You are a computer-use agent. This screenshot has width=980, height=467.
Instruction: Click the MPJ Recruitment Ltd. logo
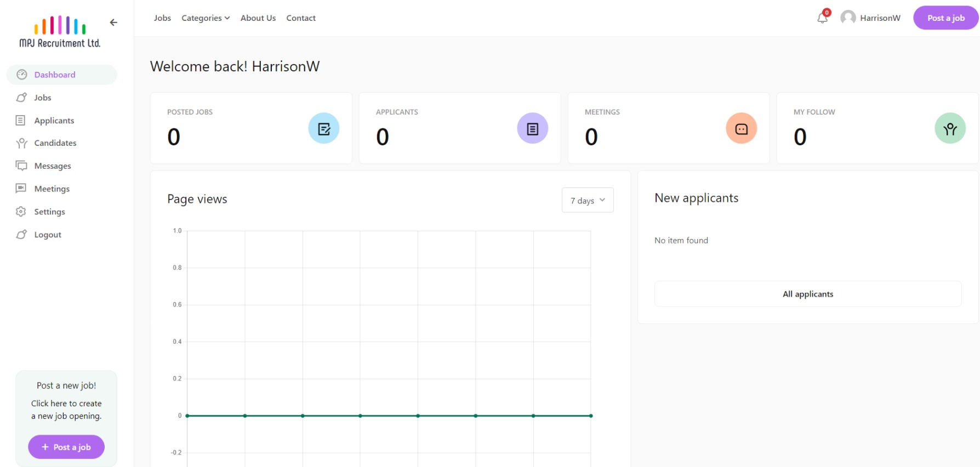click(60, 32)
